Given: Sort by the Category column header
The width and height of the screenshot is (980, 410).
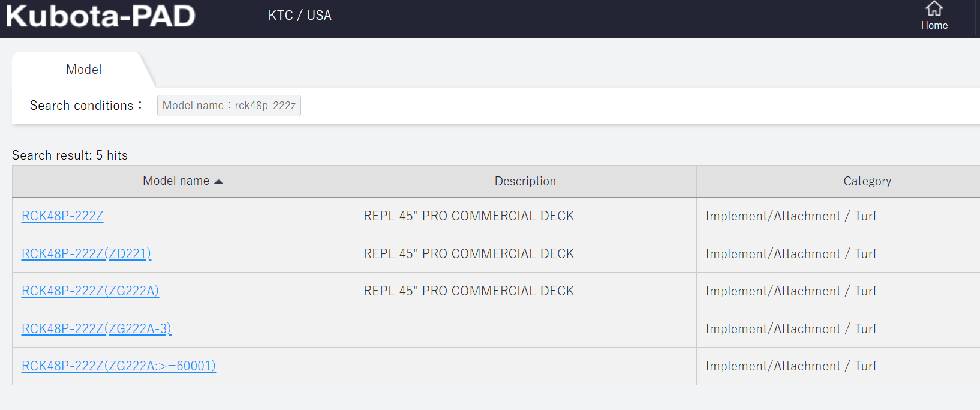Looking at the screenshot, I should click(867, 181).
